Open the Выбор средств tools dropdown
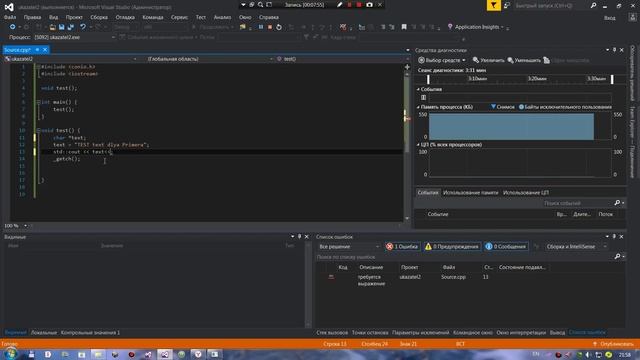The image size is (640, 360). 442,60
